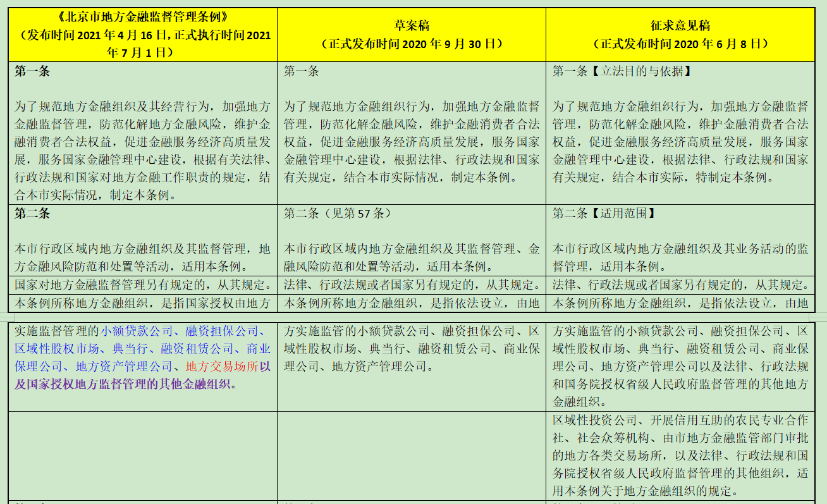Image resolution: width=827 pixels, height=504 pixels.
Task: Click the bold 第二条 heading in first column
Action: pos(33,213)
